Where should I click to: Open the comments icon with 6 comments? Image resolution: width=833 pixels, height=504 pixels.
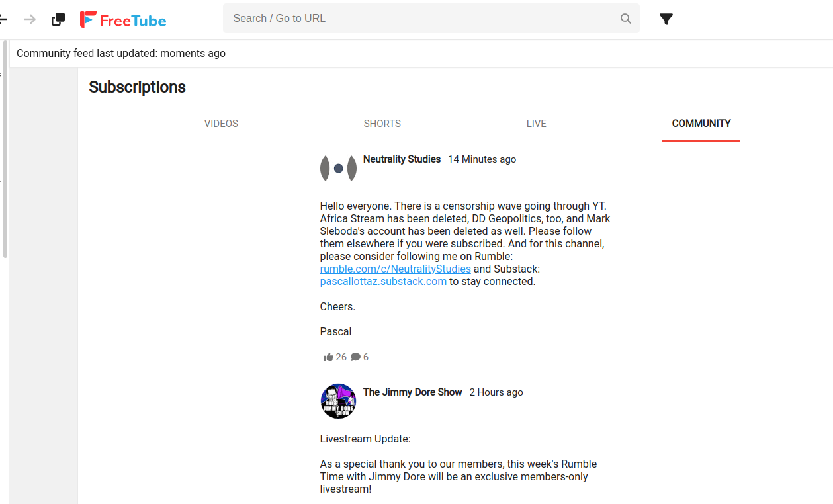pos(355,357)
